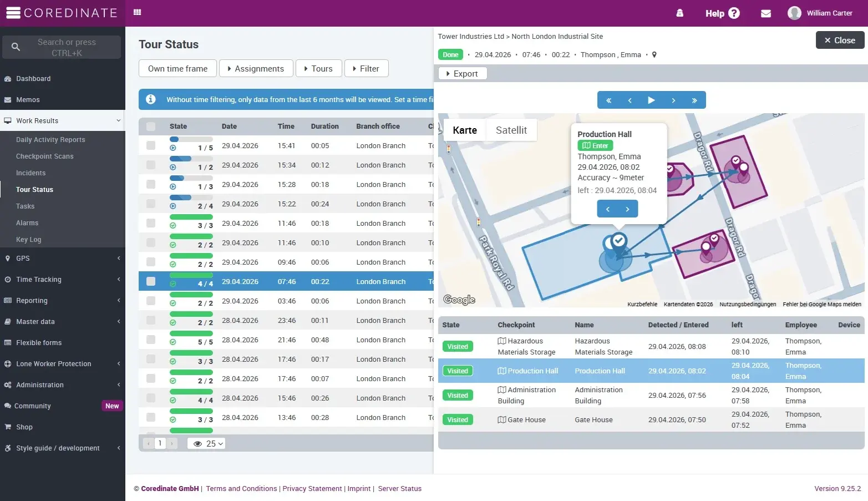
Task: Play the tour route animation
Action: coord(652,100)
